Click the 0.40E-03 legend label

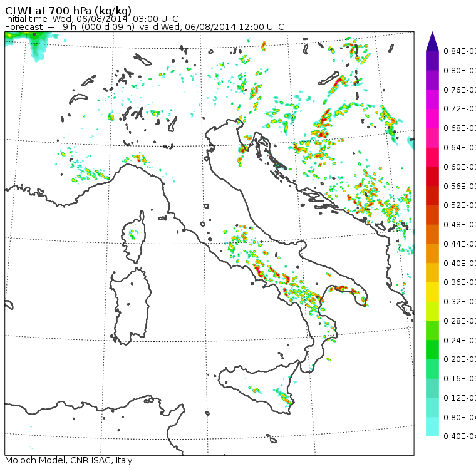click(x=460, y=263)
